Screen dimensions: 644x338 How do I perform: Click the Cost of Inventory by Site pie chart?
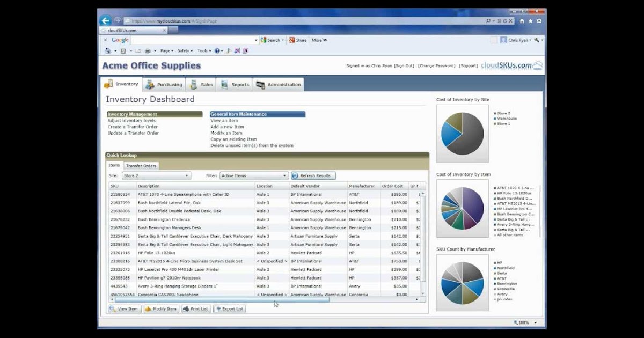pos(462,134)
